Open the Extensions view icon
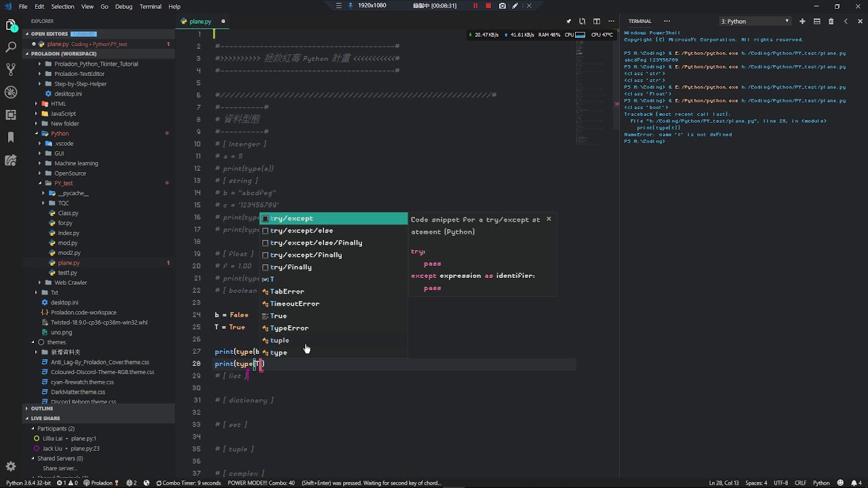Viewport: 868px width, 488px height. 11,115
